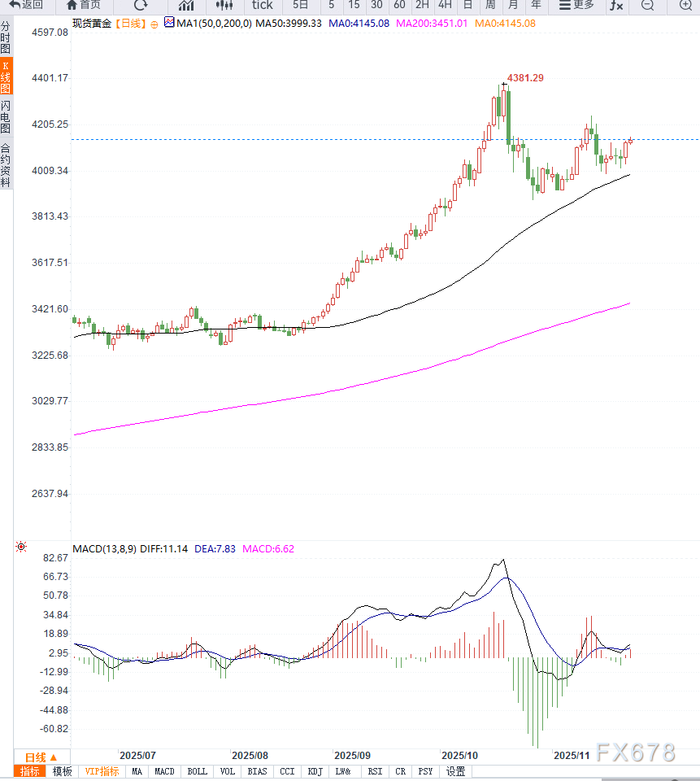
Task: Open the bar chart style icon
Action: [186, 5]
